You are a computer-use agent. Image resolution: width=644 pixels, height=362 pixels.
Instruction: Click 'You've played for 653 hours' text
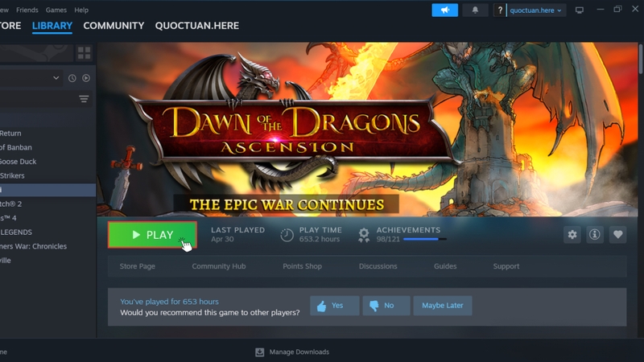169,302
